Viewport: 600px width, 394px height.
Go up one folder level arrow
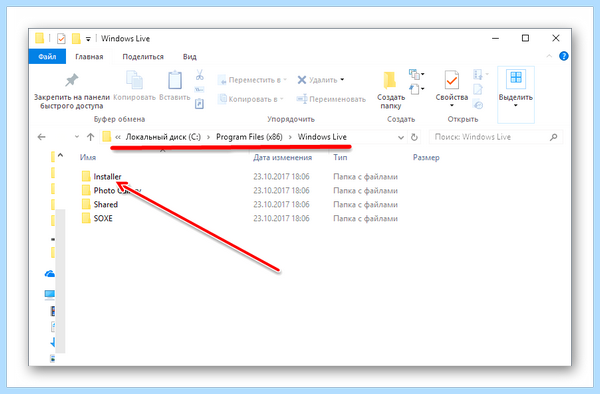pyautogui.click(x=90, y=137)
